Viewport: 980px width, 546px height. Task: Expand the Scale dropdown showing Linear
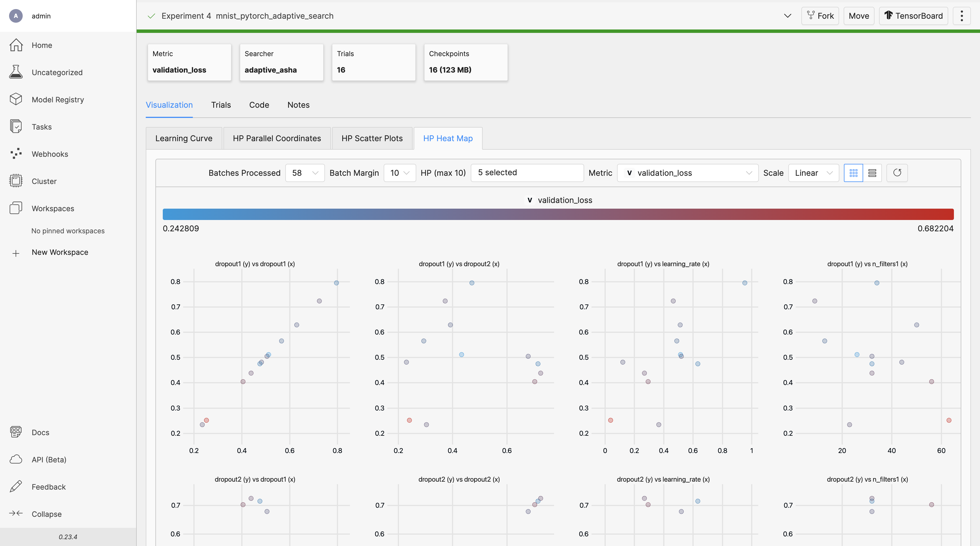coord(813,173)
